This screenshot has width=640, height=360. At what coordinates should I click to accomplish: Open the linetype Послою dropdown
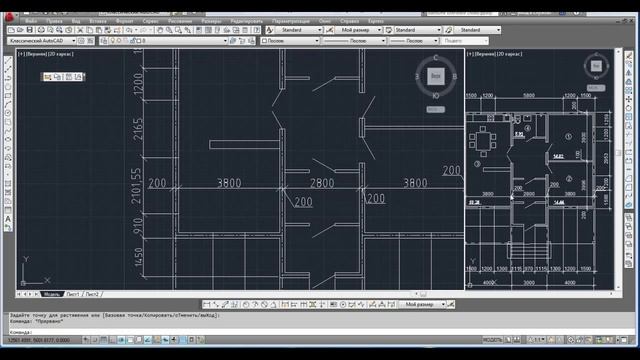[383, 41]
